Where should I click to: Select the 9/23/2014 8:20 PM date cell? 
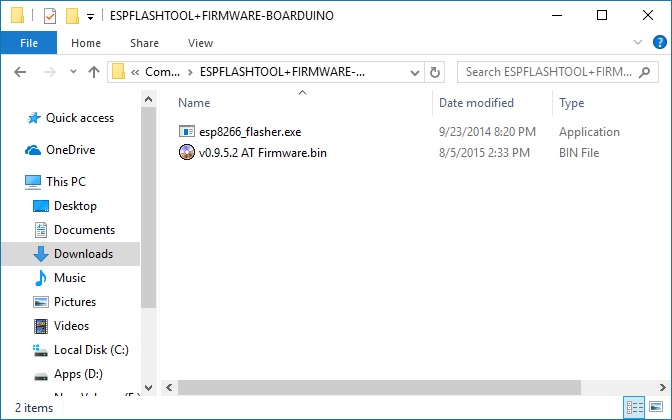(x=487, y=132)
